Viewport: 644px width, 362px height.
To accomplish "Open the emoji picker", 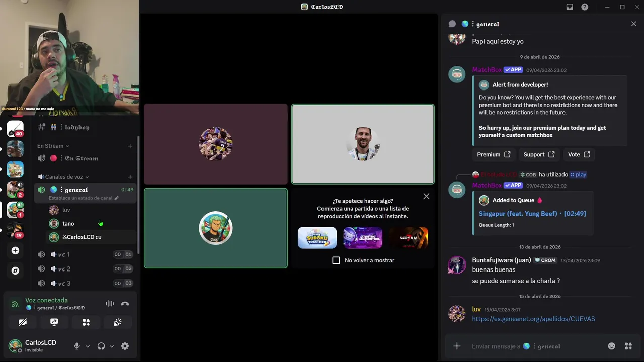I will [611, 346].
